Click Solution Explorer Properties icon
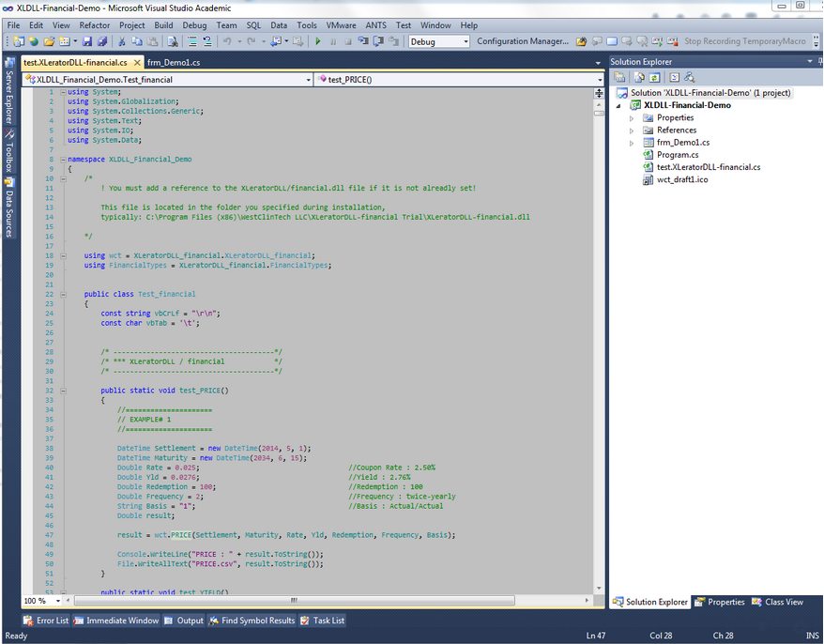The image size is (824, 644). click(619, 77)
